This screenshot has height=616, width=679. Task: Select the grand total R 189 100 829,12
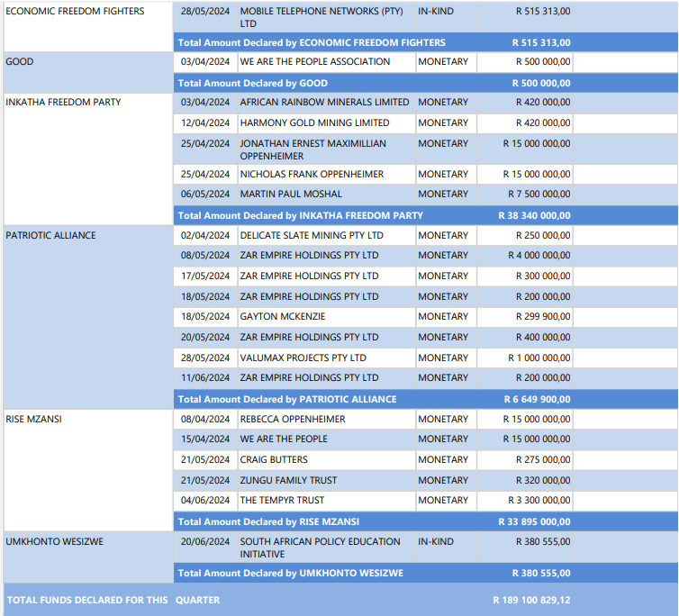pos(531,600)
